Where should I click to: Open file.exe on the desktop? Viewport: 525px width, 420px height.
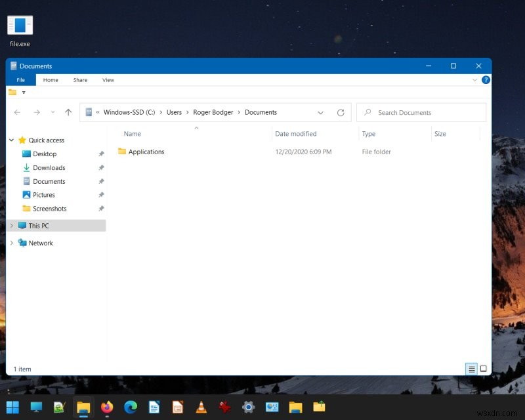click(x=19, y=25)
